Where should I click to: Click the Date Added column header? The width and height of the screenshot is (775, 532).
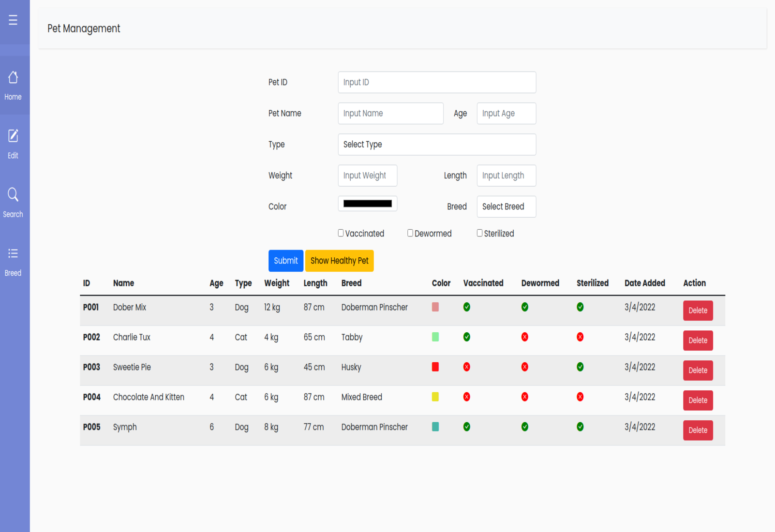pos(644,283)
